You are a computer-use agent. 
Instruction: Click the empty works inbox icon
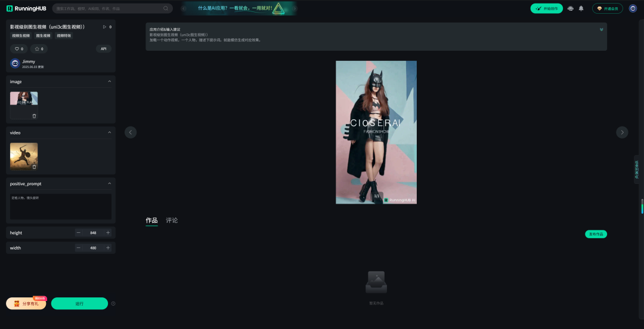click(376, 282)
